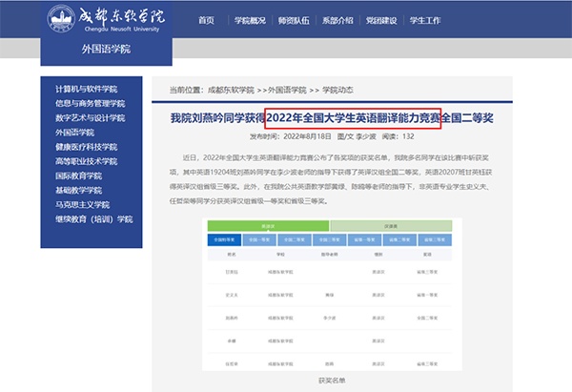Go to 基础教学学院 sidebar link
Screen dimensions: 572x392
[x=79, y=190]
